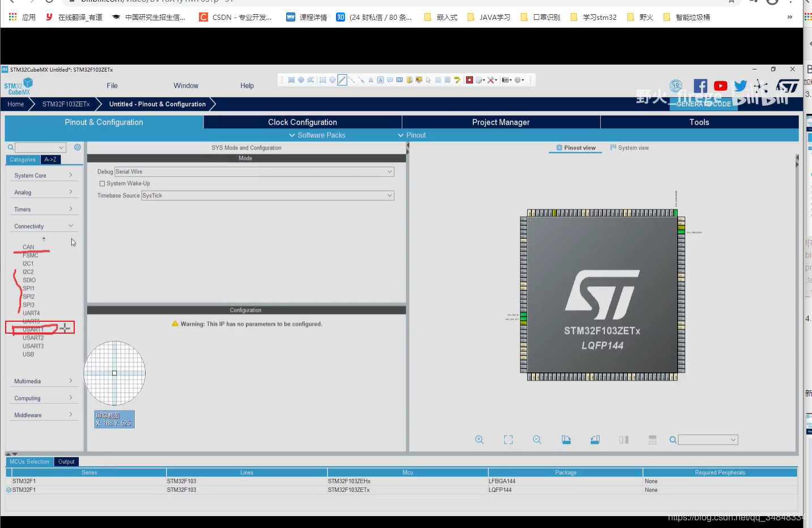
Task: Select USB peripheral
Action: pyautogui.click(x=28, y=354)
